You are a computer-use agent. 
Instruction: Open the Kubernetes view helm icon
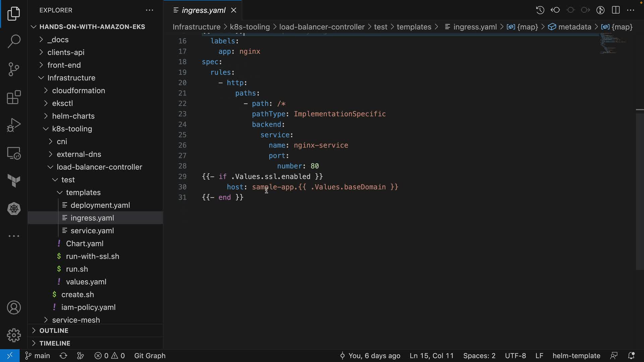(14, 209)
